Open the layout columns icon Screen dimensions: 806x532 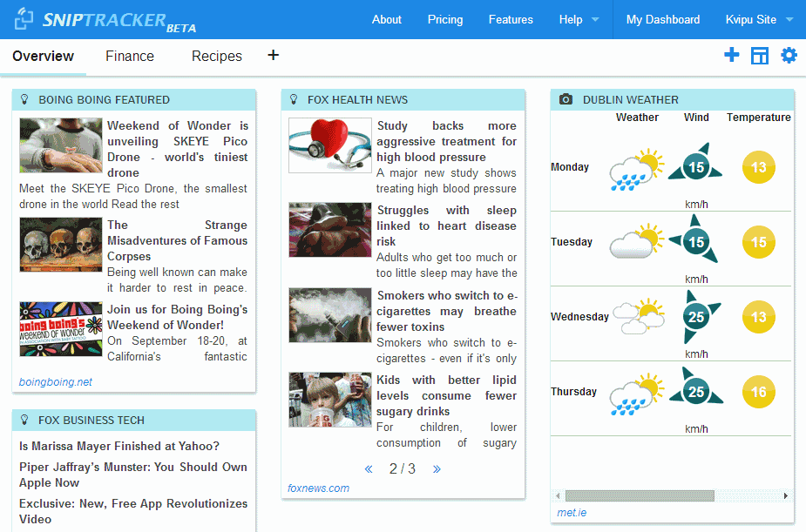[760, 56]
